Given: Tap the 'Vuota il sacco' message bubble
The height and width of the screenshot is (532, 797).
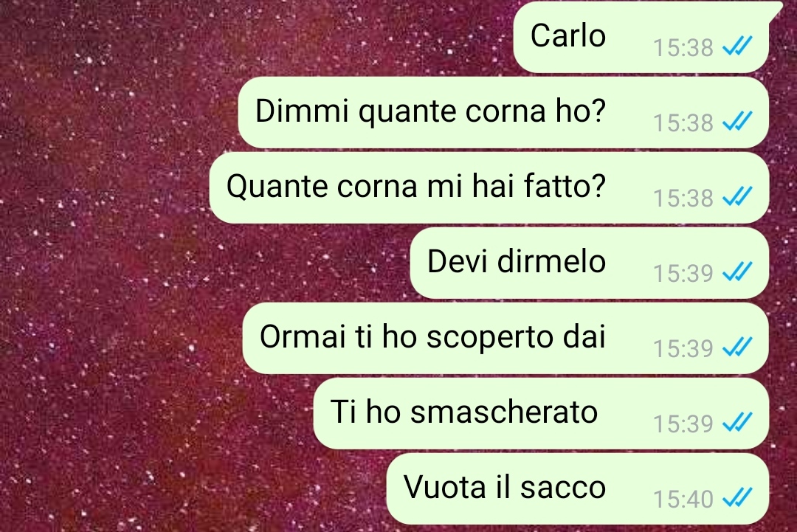Looking at the screenshot, I should (x=577, y=488).
